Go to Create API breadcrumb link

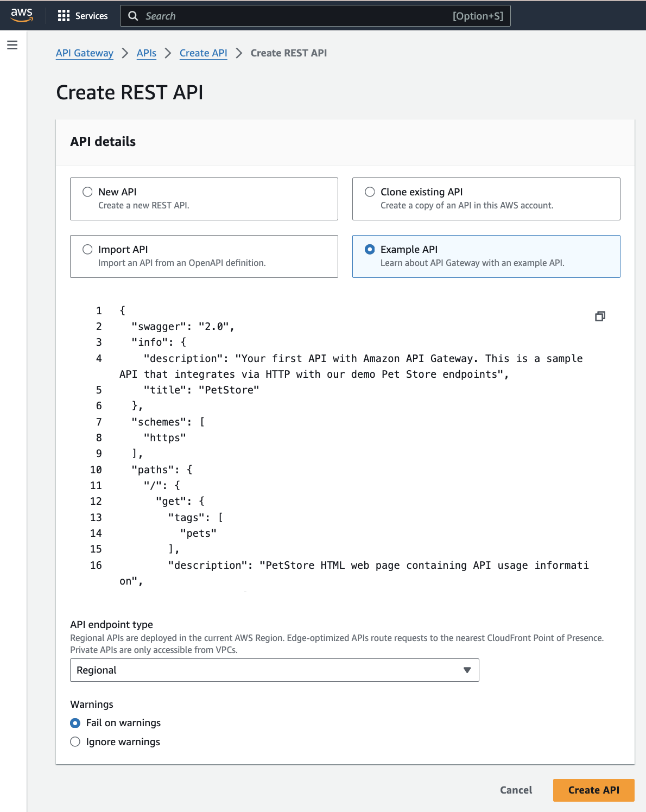point(204,53)
